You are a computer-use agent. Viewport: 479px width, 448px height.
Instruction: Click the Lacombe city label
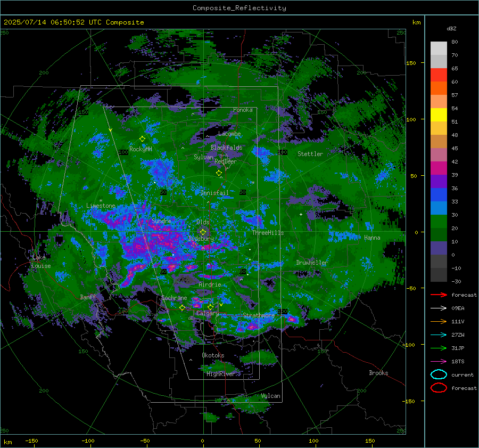click(229, 134)
